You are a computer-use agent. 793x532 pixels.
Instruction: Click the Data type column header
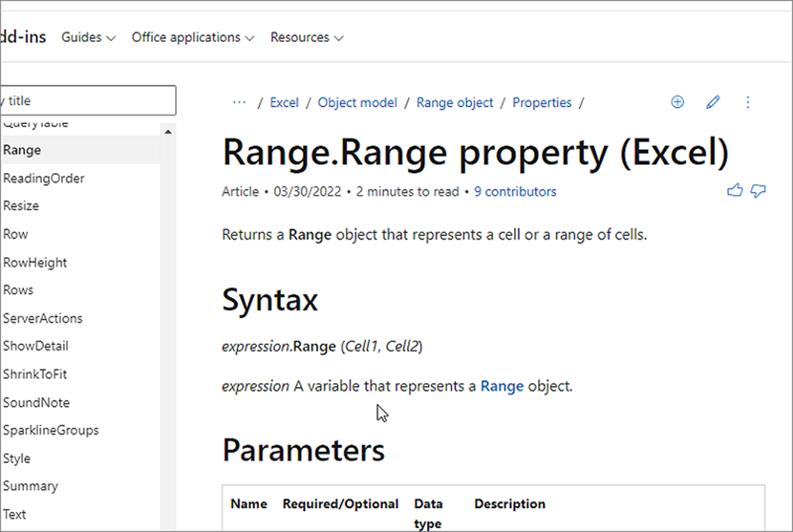click(x=429, y=514)
